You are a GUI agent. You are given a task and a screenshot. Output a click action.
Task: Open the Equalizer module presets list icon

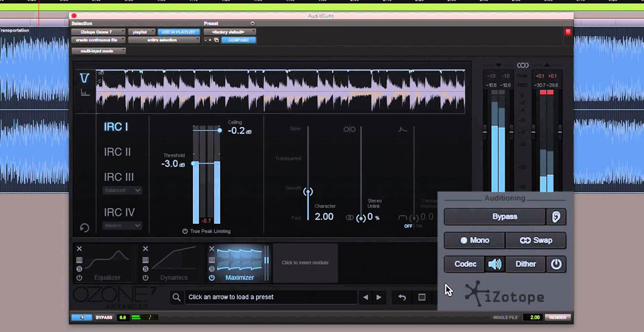pyautogui.click(x=79, y=260)
